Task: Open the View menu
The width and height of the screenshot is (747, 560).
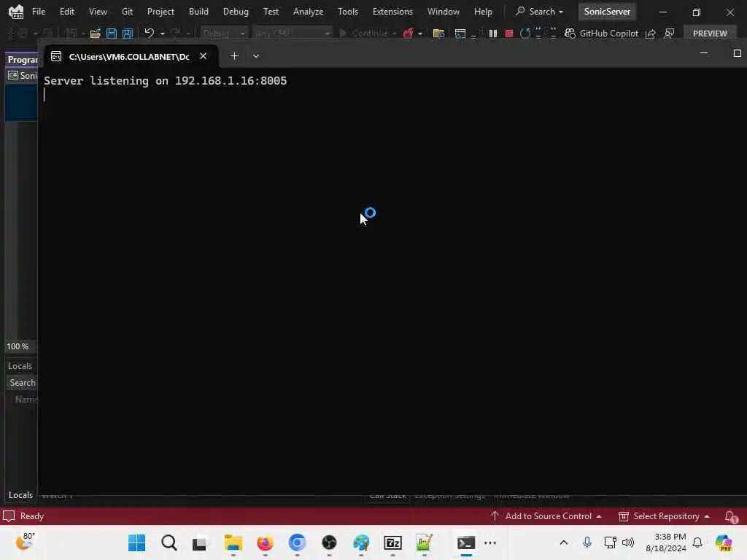Action: (x=98, y=12)
